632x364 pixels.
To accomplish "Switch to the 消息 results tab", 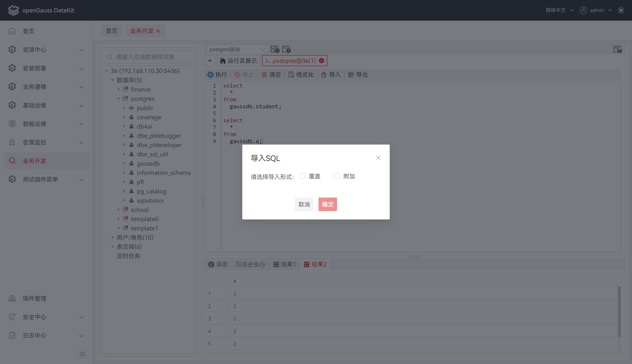I will tap(218, 264).
